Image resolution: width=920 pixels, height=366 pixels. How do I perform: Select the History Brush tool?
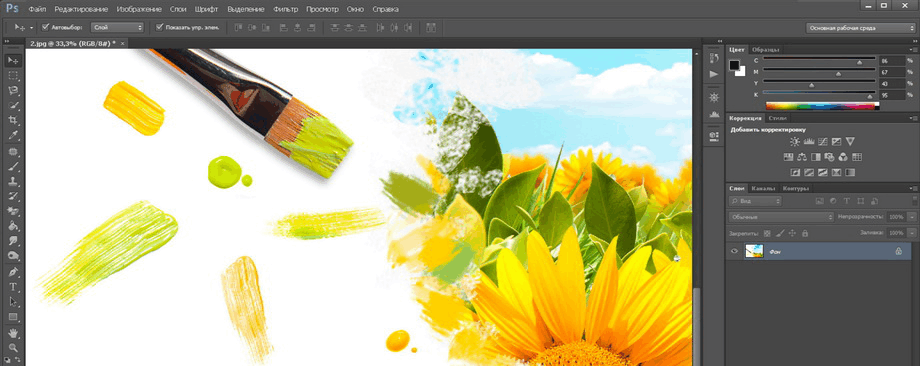tap(13, 196)
